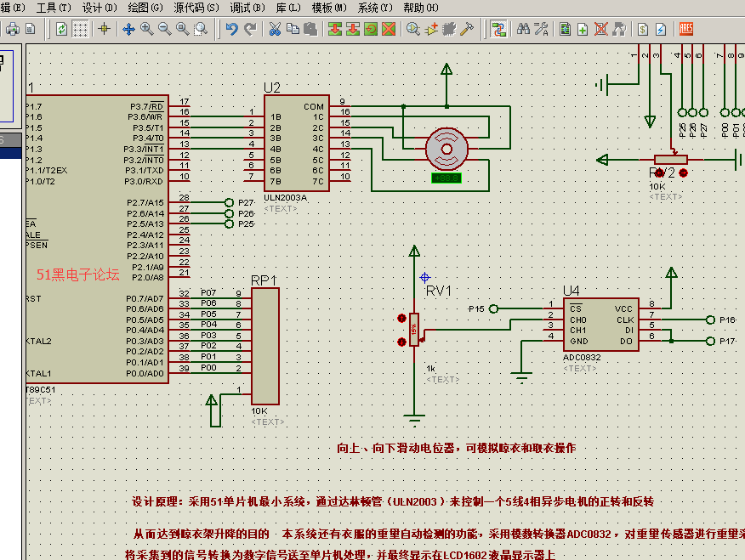Click the Cut scissors icon
This screenshot has width=745, height=560.
pos(275,30)
